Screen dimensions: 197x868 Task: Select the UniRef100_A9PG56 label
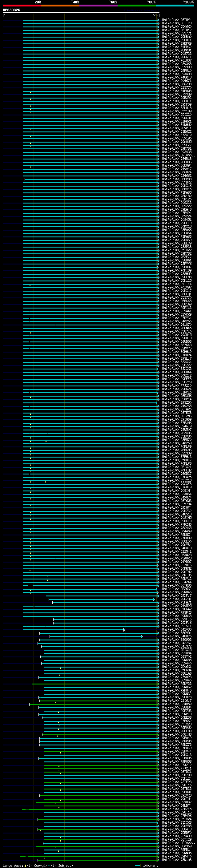pos(177,761)
